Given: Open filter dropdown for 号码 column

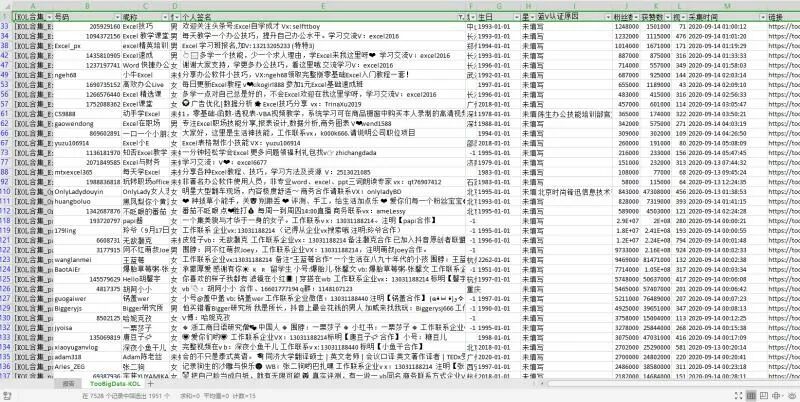Looking at the screenshot, I should click(x=118, y=17).
